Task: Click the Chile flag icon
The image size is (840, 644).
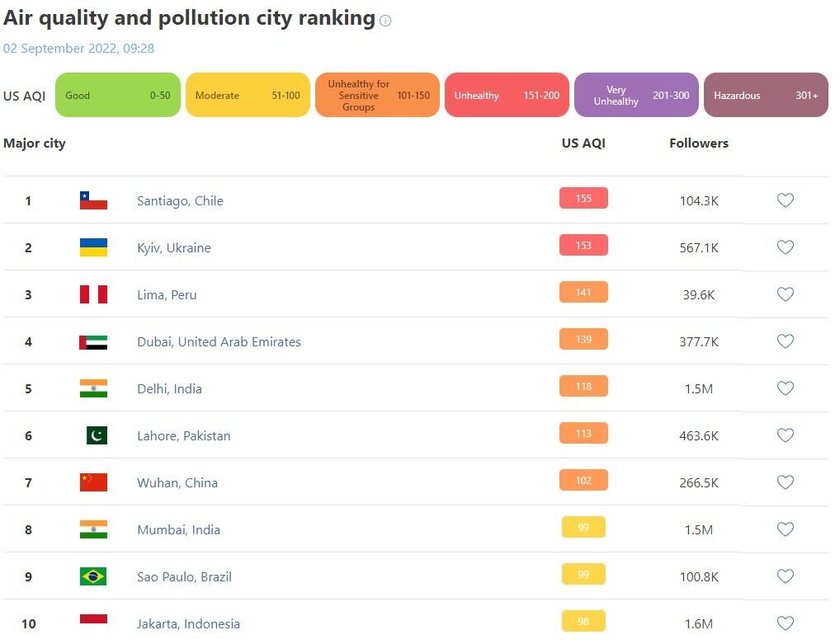Action: pyautogui.click(x=93, y=200)
